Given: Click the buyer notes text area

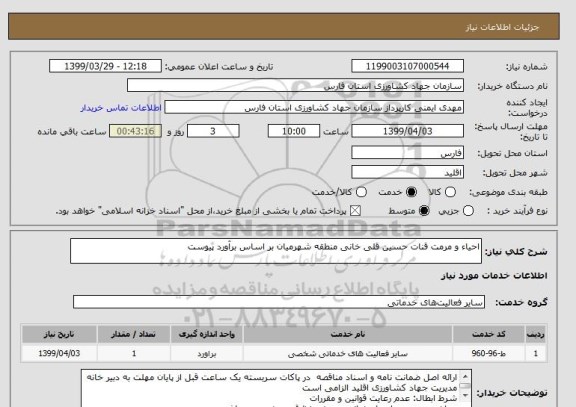Looking at the screenshot, I should [276, 389].
